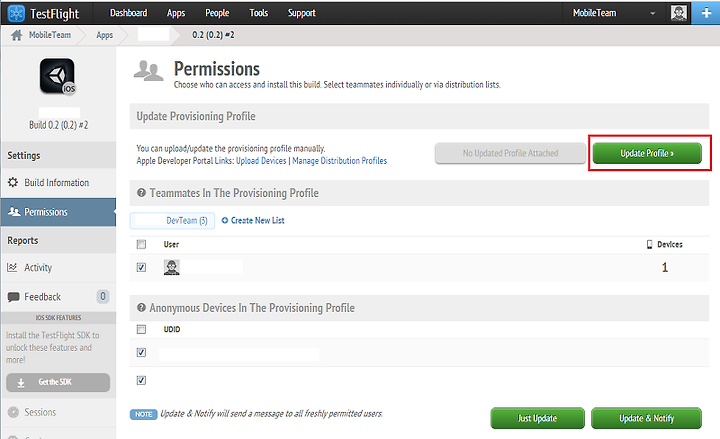The height and width of the screenshot is (439, 720).
Task: Click the help icon beside Anonymous Devices heading
Action: [141, 308]
